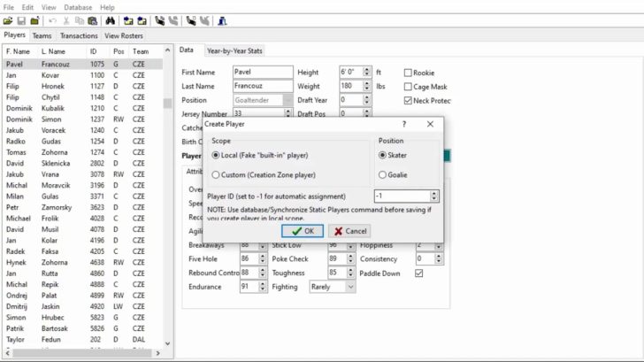The image size is (644, 362).
Task: Click the copy icon in the toolbar
Action: pos(80,20)
